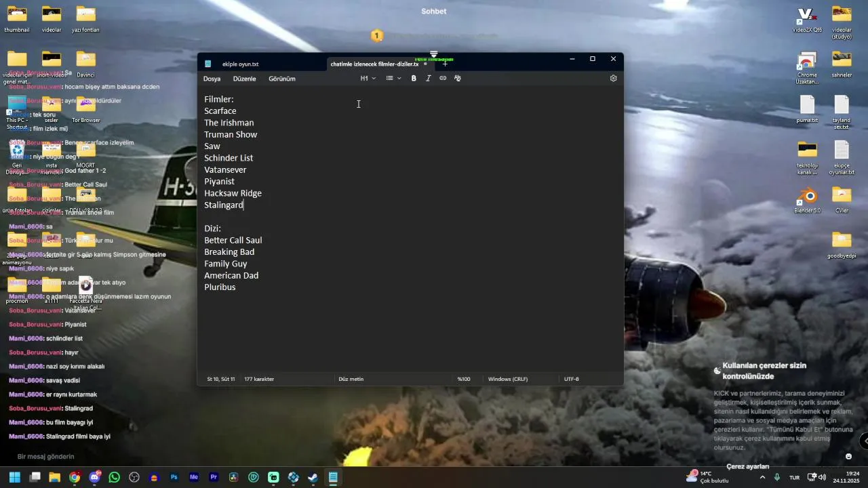
Task: Click the word Scarface in the document
Action: click(220, 111)
